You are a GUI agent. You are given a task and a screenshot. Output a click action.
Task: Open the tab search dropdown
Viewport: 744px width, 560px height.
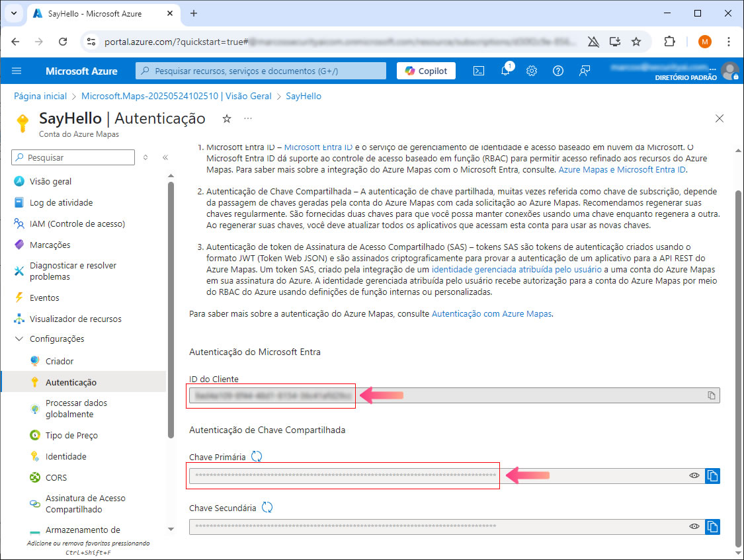tap(14, 13)
